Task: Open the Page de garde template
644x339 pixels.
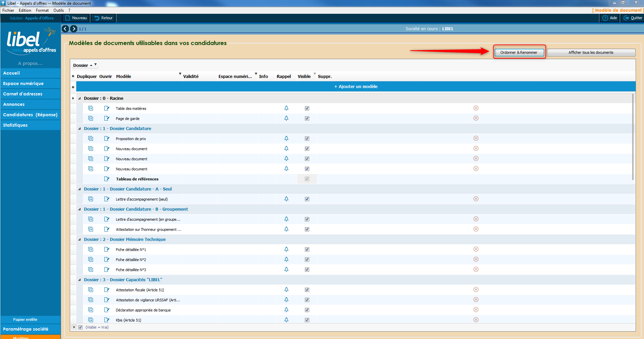Action: pyautogui.click(x=107, y=118)
